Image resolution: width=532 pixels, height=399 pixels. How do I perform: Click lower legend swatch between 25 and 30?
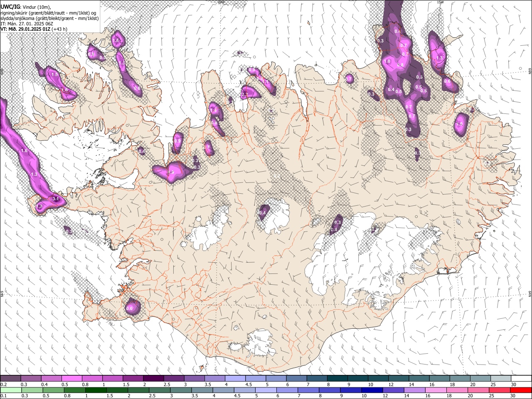tap(500, 390)
